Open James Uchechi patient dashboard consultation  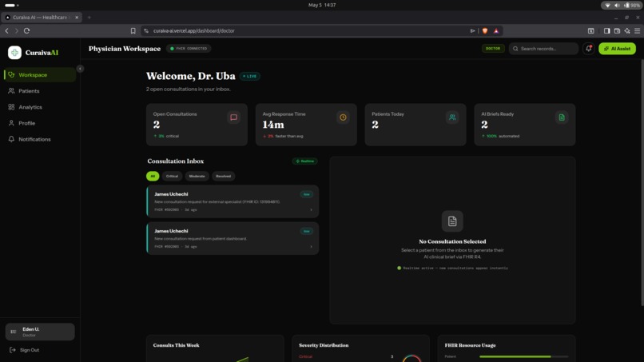(233, 238)
